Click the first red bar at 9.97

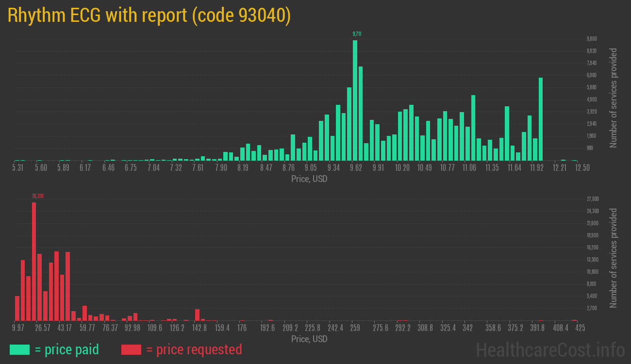point(17,308)
